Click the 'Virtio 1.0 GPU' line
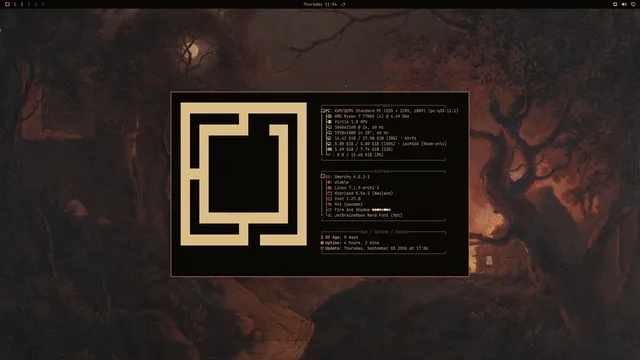Image resolution: width=640 pixels, height=360 pixels. pos(351,122)
